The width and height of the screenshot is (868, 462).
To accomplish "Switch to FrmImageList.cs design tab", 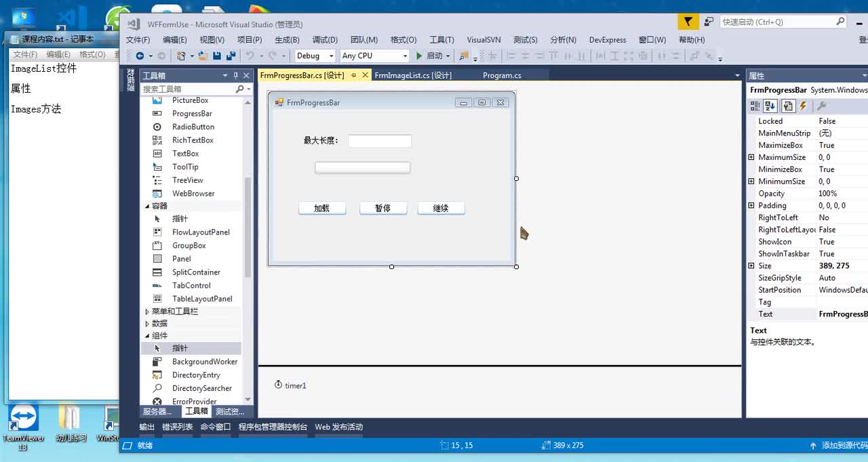I will click(x=413, y=75).
